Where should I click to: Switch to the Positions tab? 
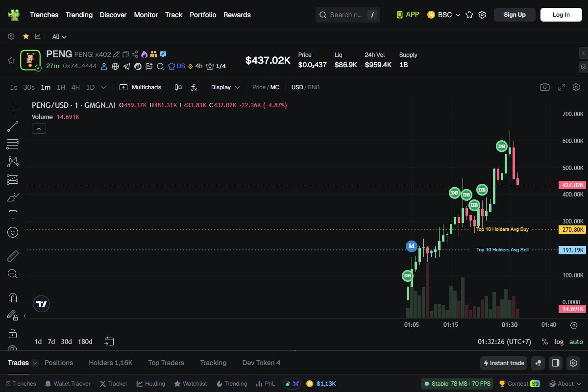pos(59,363)
